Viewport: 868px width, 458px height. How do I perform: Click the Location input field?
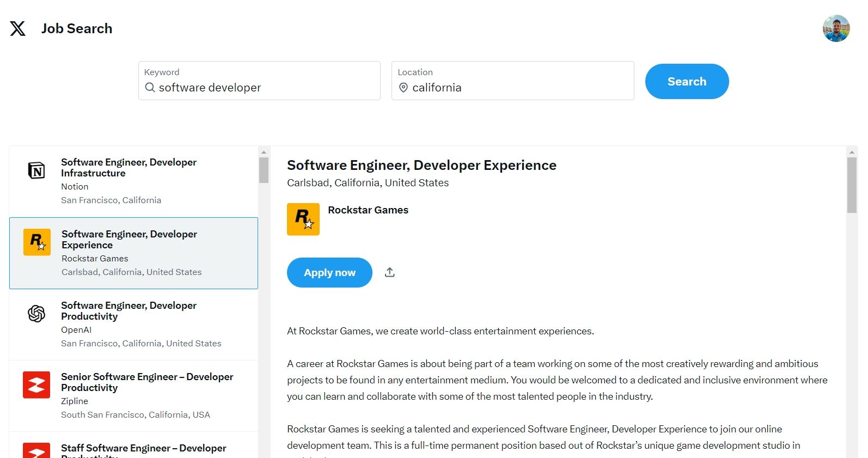click(x=512, y=81)
